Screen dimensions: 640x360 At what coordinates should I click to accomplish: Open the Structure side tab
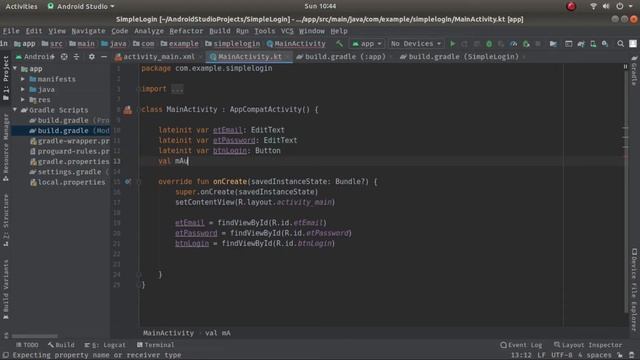coord(5,220)
